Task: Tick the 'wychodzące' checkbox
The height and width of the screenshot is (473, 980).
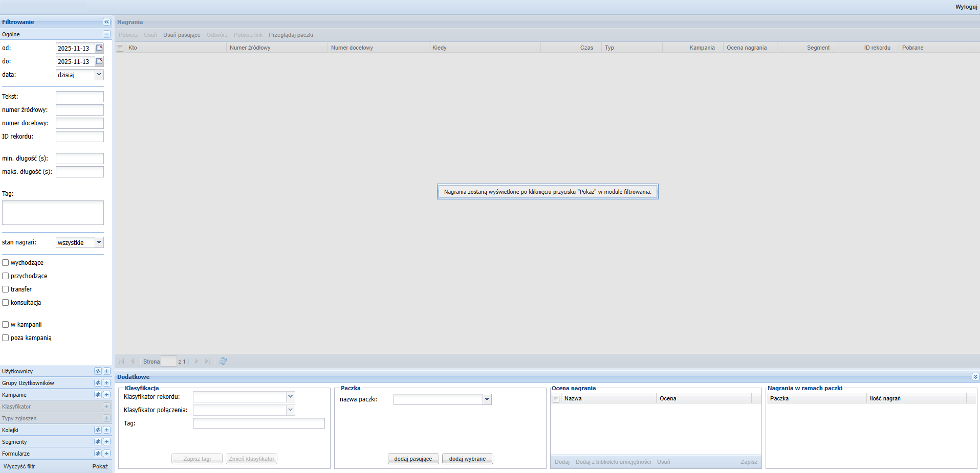Action: [x=6, y=263]
